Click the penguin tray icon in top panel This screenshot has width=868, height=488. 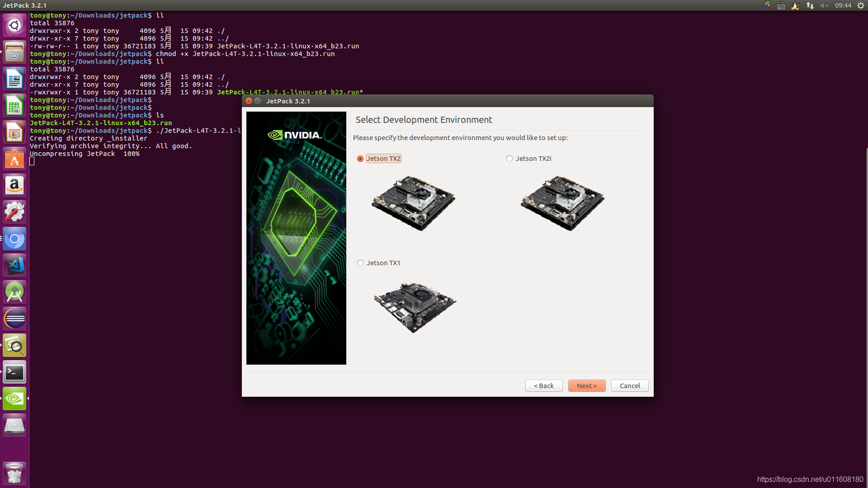click(x=795, y=5)
